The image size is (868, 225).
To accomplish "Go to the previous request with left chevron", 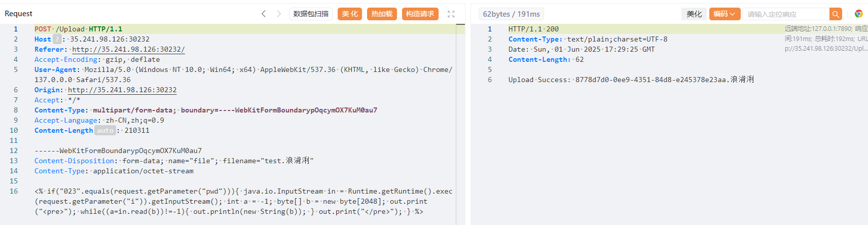I will tap(264, 14).
